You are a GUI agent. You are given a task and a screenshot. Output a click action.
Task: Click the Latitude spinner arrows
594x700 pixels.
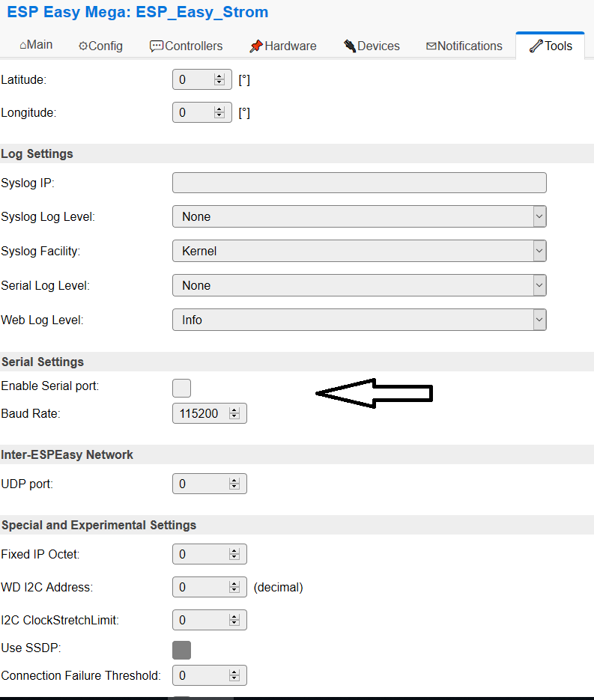pos(219,79)
